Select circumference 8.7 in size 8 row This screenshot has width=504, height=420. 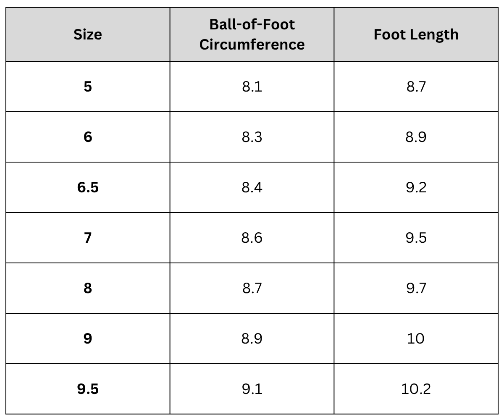[252, 288]
